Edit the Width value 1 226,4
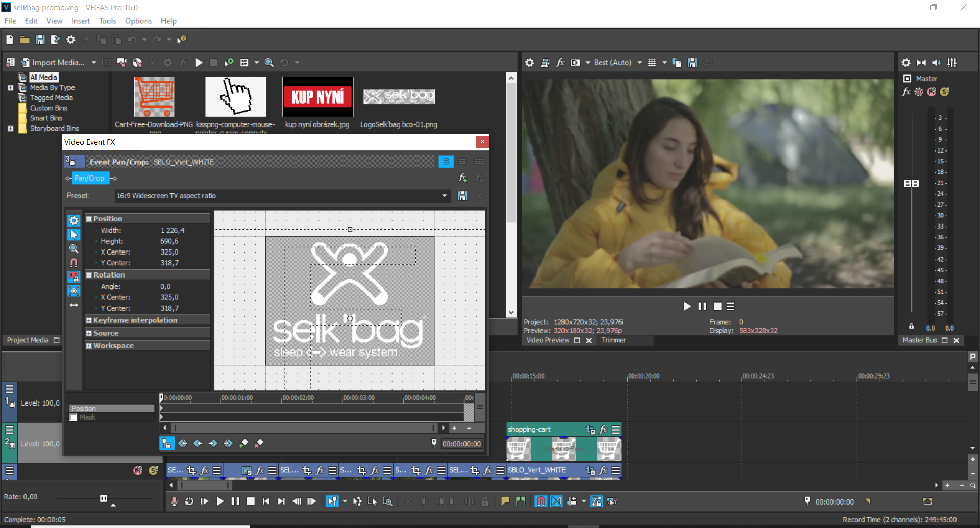Screen dimensions: 980x528 tap(173, 231)
